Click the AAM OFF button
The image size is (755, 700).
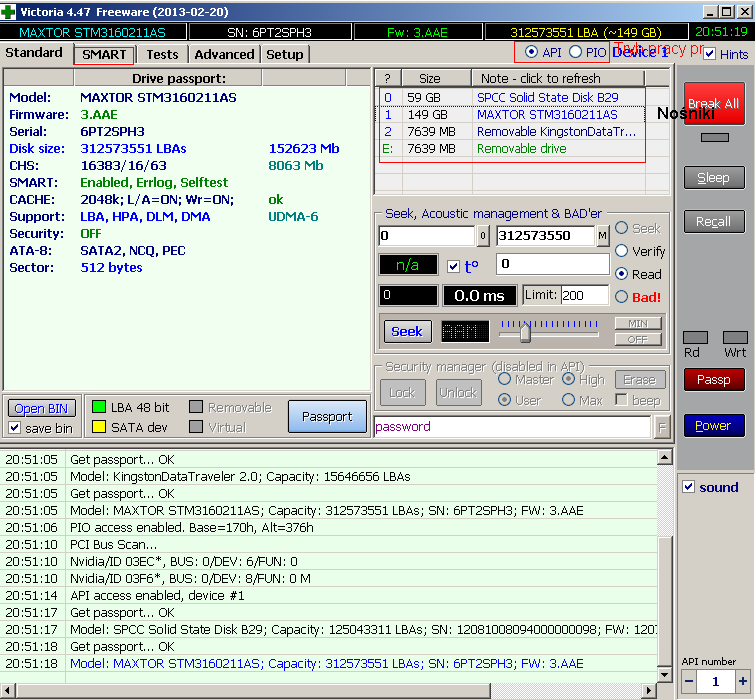[638, 339]
